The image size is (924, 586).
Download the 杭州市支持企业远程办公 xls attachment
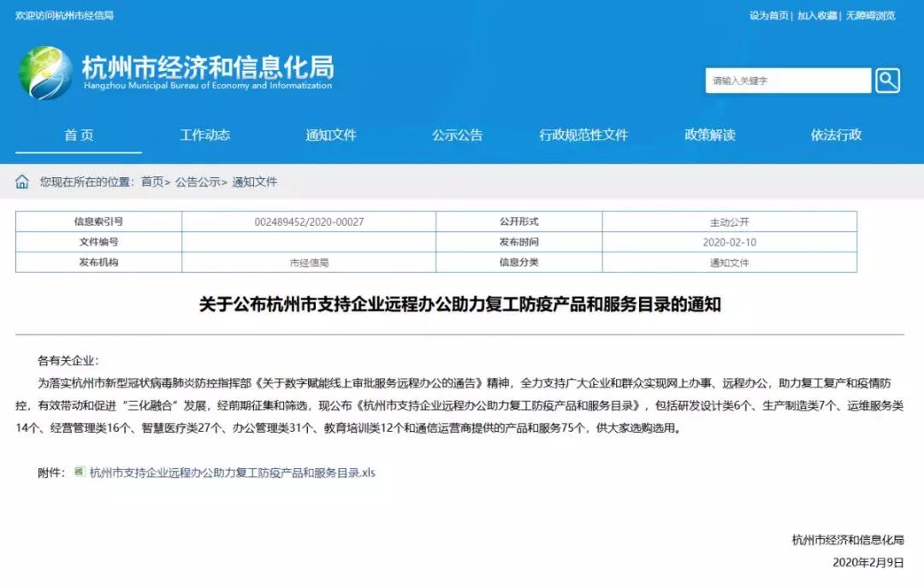(233, 472)
